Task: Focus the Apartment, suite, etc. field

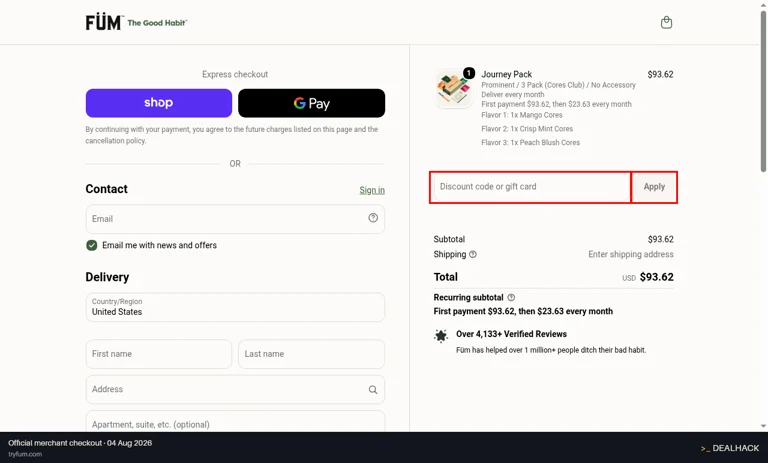Action: [235, 421]
